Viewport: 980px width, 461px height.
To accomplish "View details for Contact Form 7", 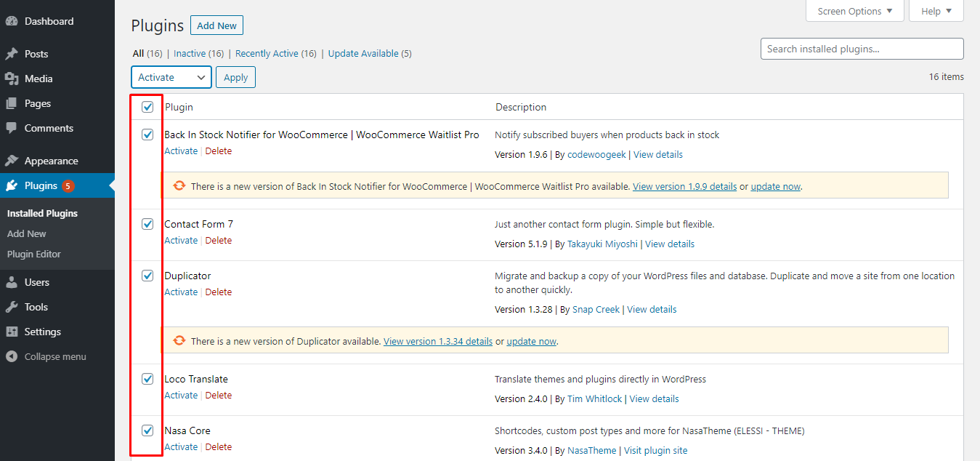I will click(x=670, y=244).
